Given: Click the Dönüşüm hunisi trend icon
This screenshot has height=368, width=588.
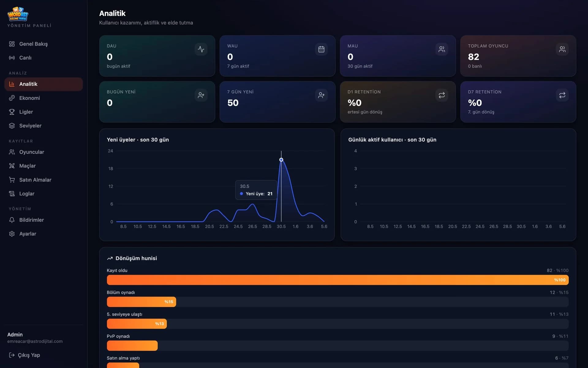Looking at the screenshot, I should coord(110,258).
